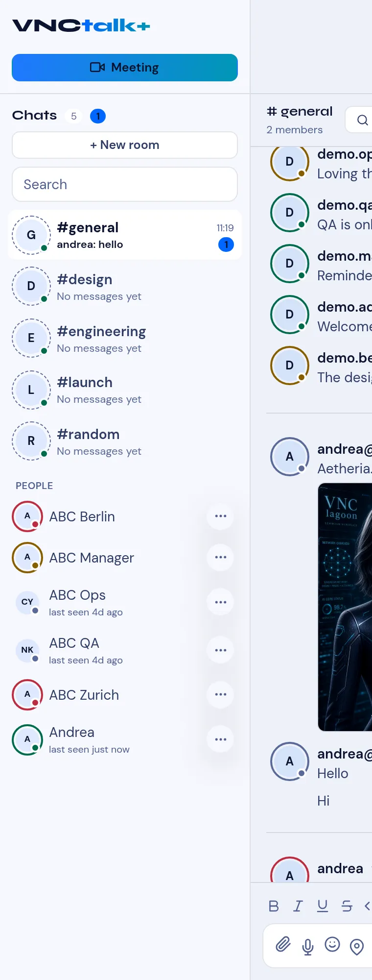Screen dimensions: 372x980
Task: Click the Chats heading
Action: click(34, 115)
